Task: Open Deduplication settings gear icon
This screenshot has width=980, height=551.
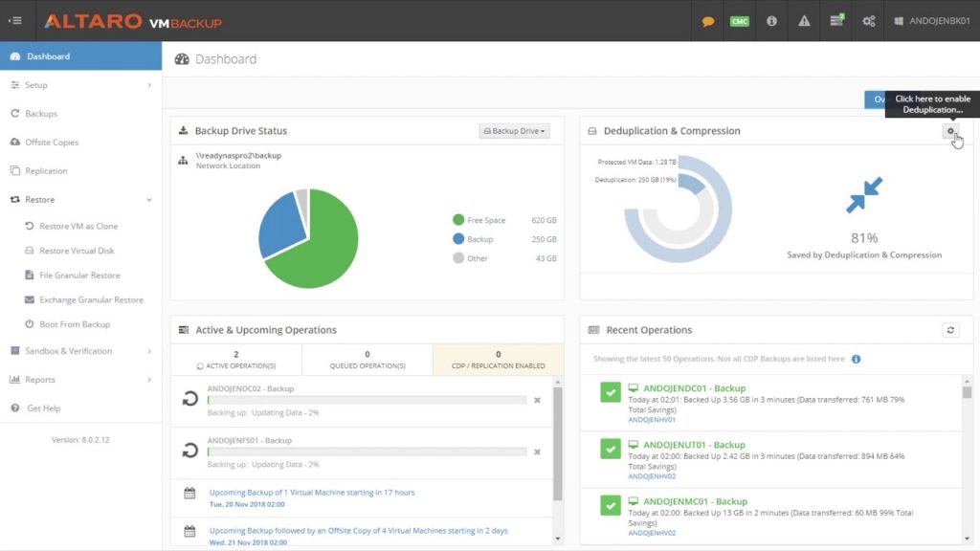Action: pos(950,132)
